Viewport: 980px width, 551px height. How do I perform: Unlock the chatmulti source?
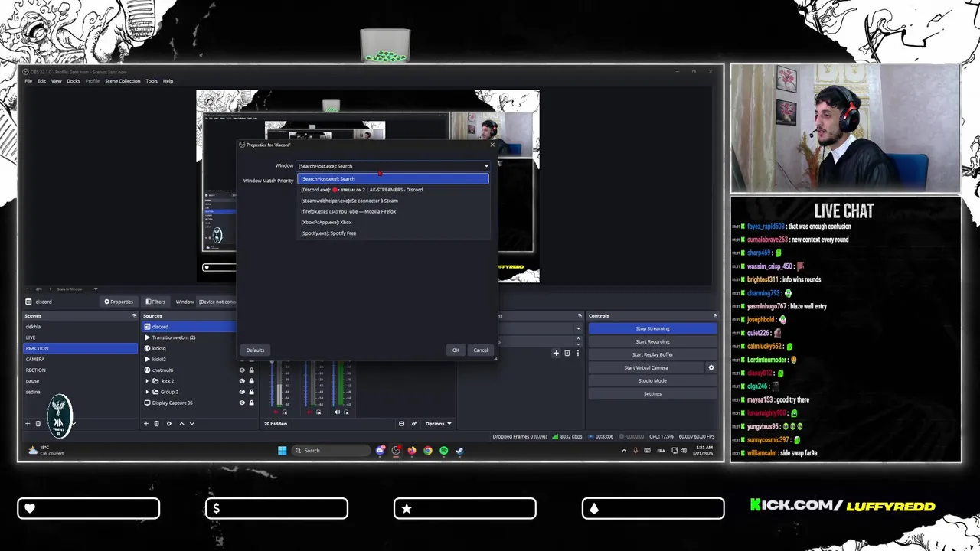pyautogui.click(x=251, y=370)
